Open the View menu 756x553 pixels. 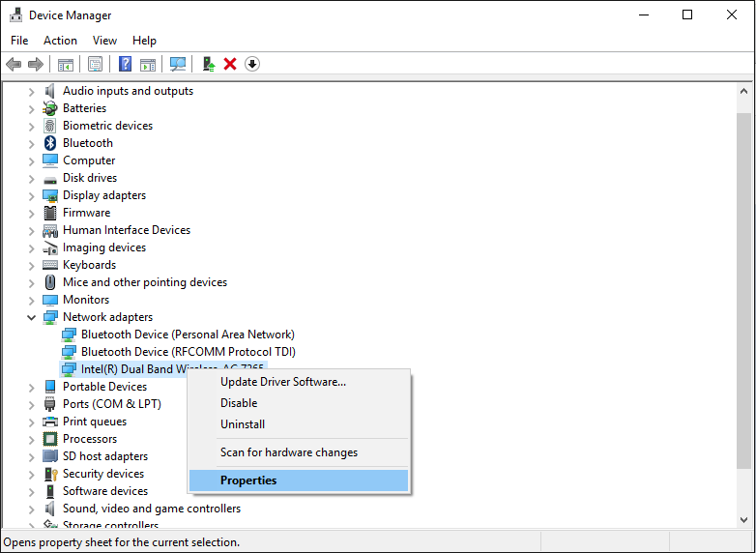click(104, 41)
